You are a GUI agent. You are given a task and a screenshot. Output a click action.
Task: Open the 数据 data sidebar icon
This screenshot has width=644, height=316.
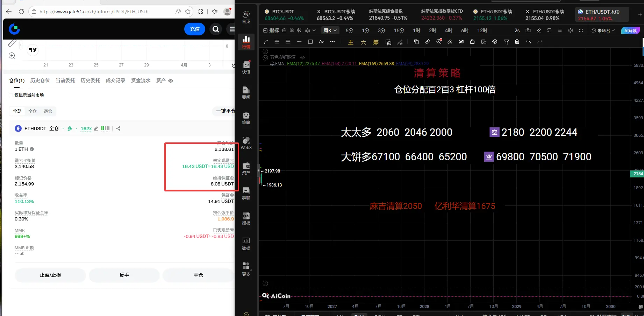[246, 244]
